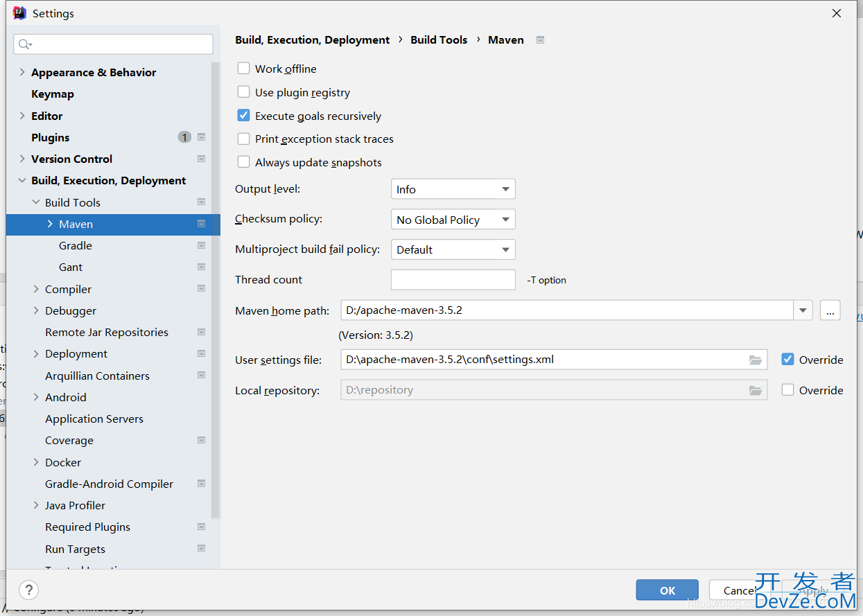The height and width of the screenshot is (616, 863).
Task: Enable Work offline checkbox
Action: pos(243,69)
